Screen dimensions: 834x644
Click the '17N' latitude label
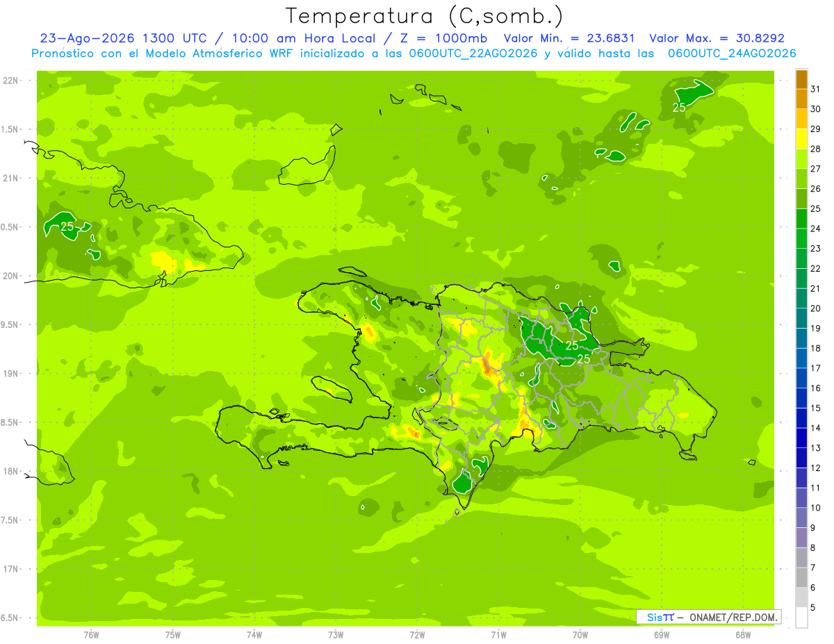[11, 570]
